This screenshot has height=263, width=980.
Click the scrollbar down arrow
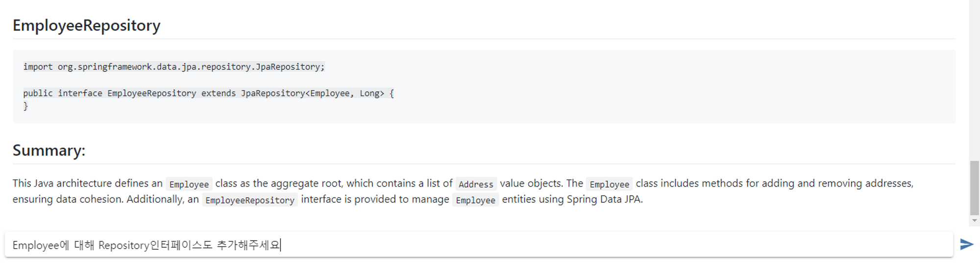(974, 221)
